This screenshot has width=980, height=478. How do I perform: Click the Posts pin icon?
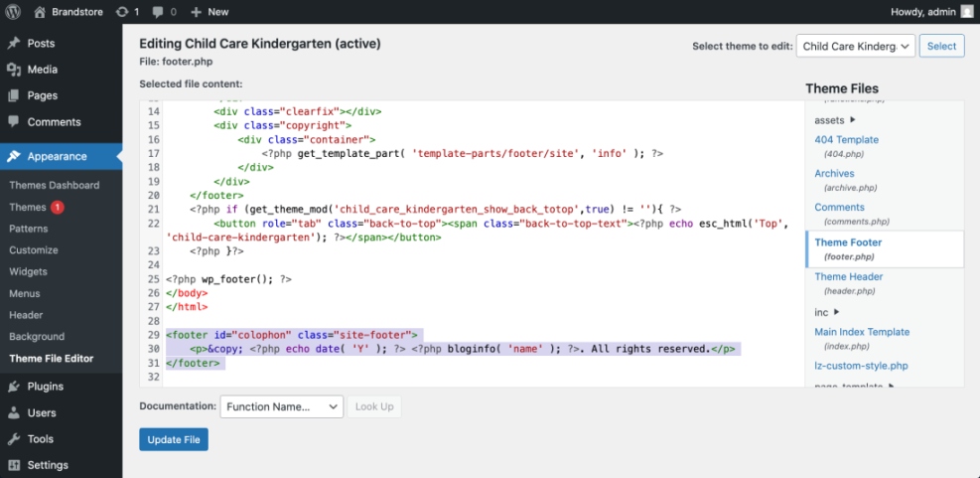[x=14, y=43]
